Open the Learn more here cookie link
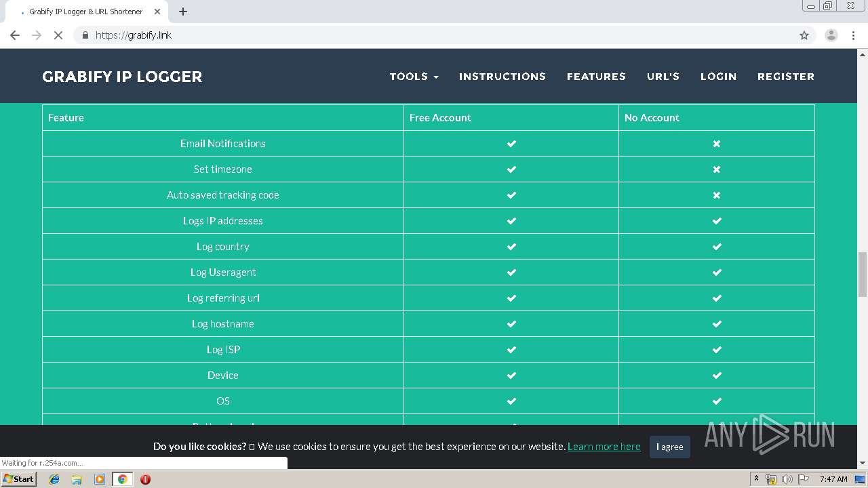 pos(604,447)
